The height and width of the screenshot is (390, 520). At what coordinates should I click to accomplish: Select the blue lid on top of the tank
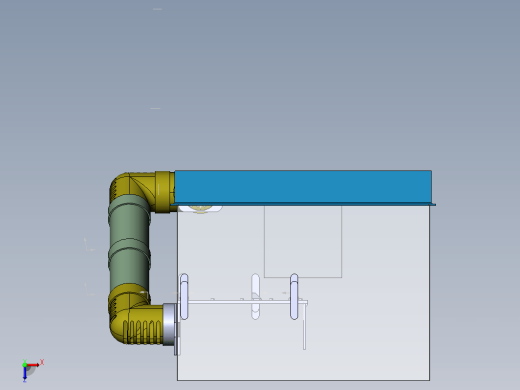point(303,188)
